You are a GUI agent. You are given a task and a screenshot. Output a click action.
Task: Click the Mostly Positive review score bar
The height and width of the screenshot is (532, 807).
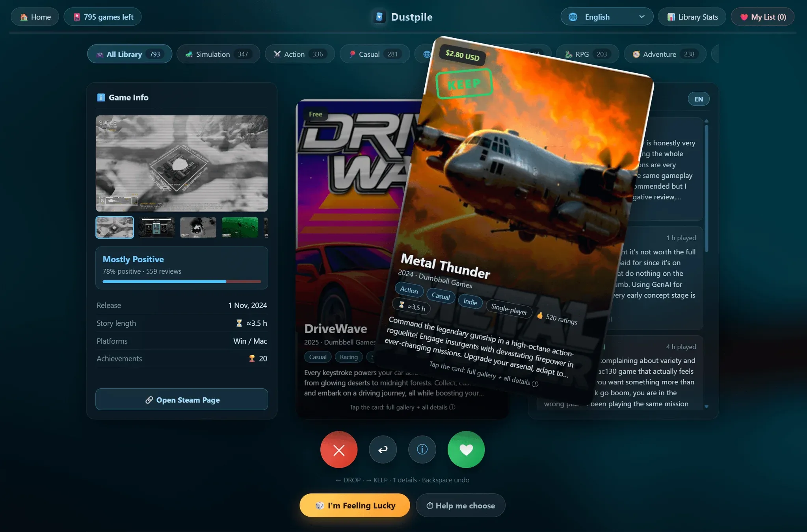click(x=182, y=282)
